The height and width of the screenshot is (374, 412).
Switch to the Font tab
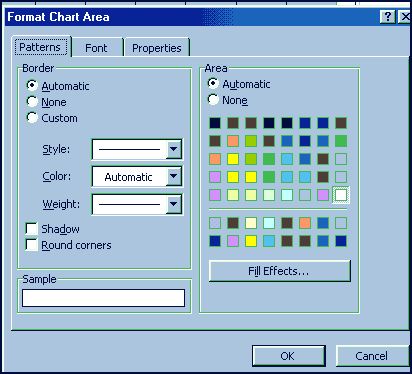97,48
